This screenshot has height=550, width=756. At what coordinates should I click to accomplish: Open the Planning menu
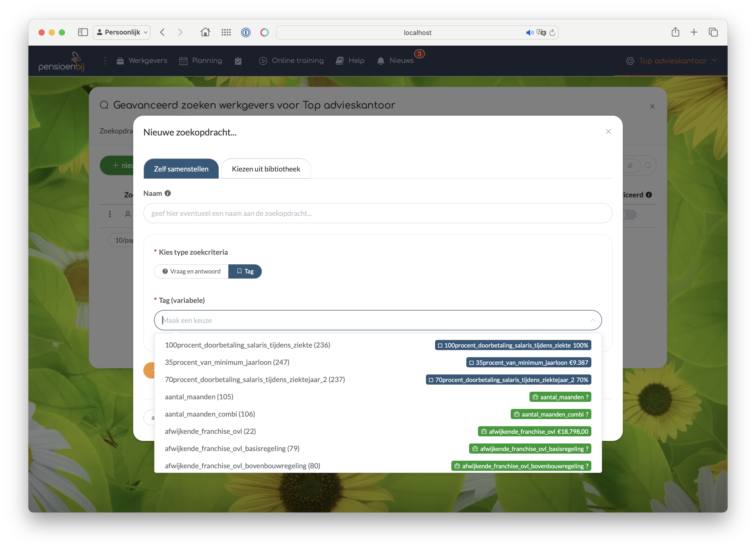tap(201, 61)
